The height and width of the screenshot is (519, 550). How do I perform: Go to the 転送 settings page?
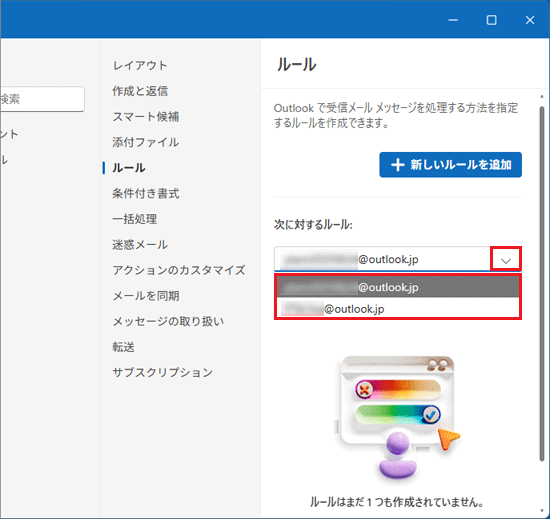(x=123, y=347)
